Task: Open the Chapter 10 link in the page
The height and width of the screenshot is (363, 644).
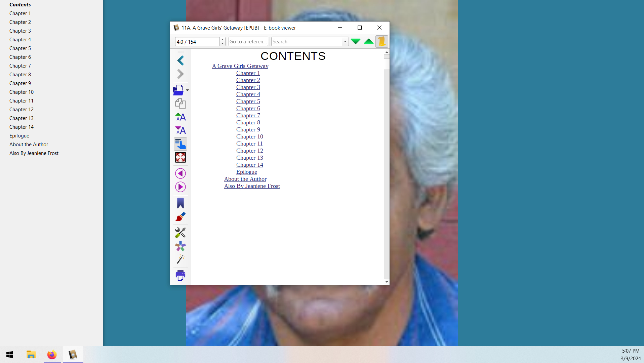Action: [x=250, y=137]
